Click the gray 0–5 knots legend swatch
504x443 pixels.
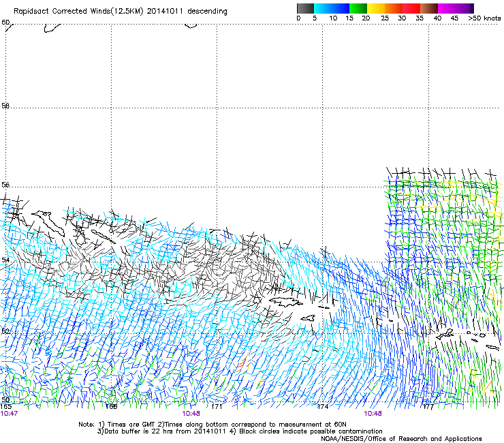(305, 8)
